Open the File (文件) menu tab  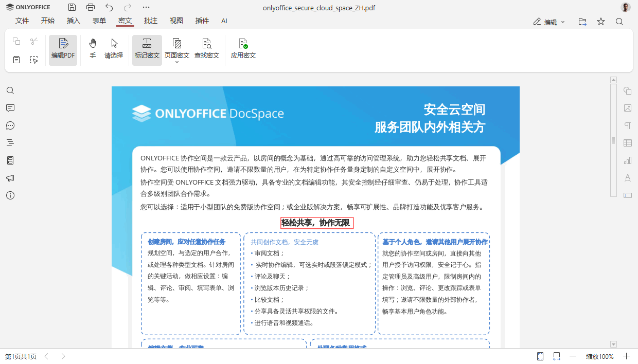click(22, 21)
